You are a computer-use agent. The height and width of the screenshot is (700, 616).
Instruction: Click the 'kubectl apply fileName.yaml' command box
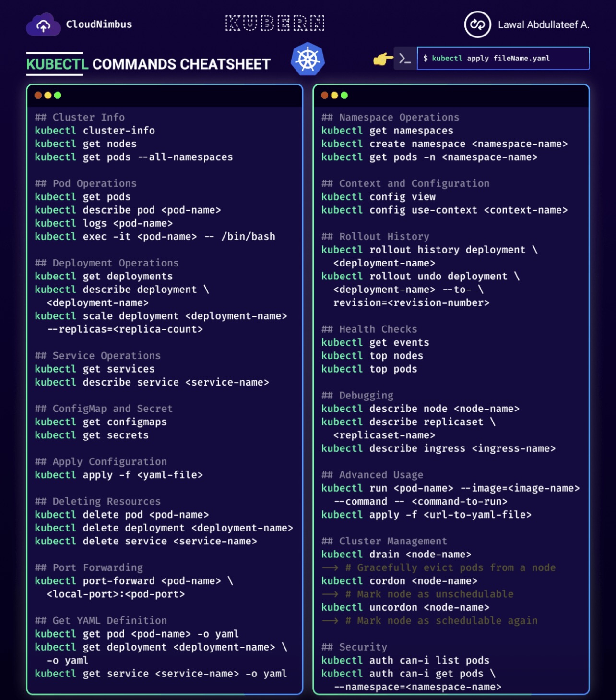pyautogui.click(x=503, y=58)
